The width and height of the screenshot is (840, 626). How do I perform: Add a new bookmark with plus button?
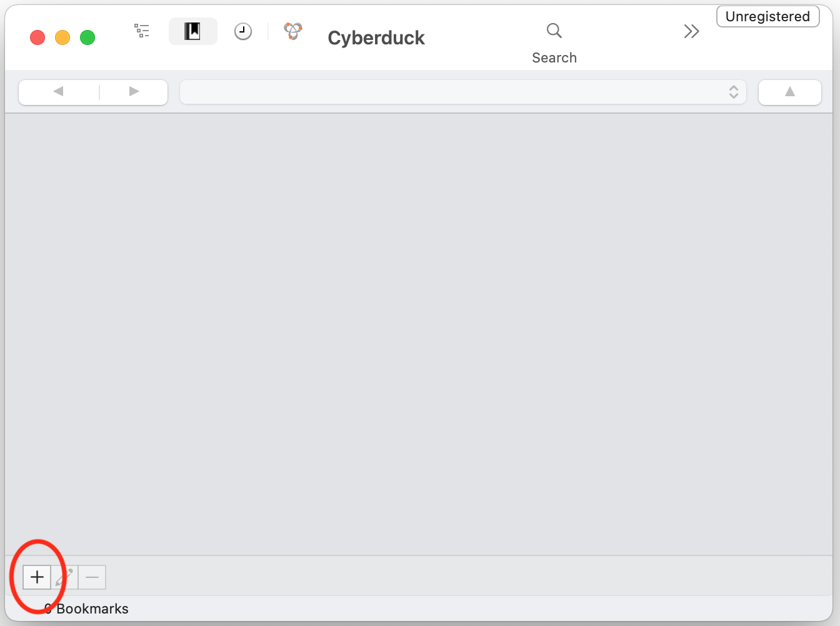click(x=37, y=577)
